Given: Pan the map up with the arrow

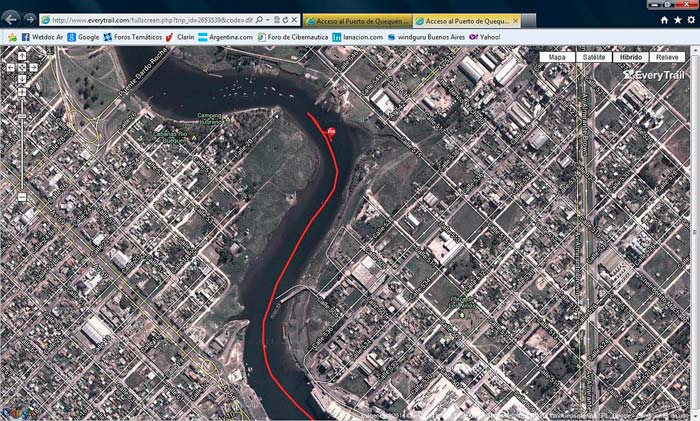Looking at the screenshot, I should coord(22,57).
